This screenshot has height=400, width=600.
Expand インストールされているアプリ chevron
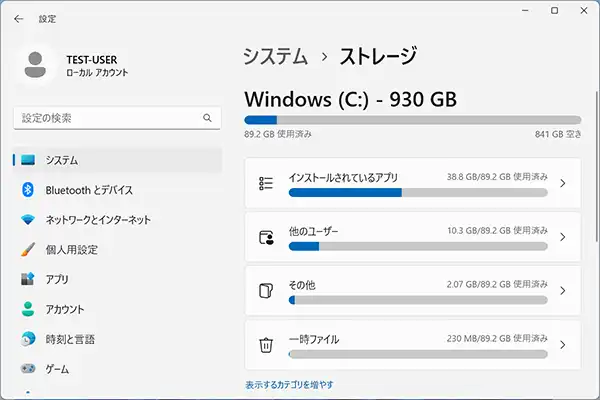pyautogui.click(x=563, y=183)
